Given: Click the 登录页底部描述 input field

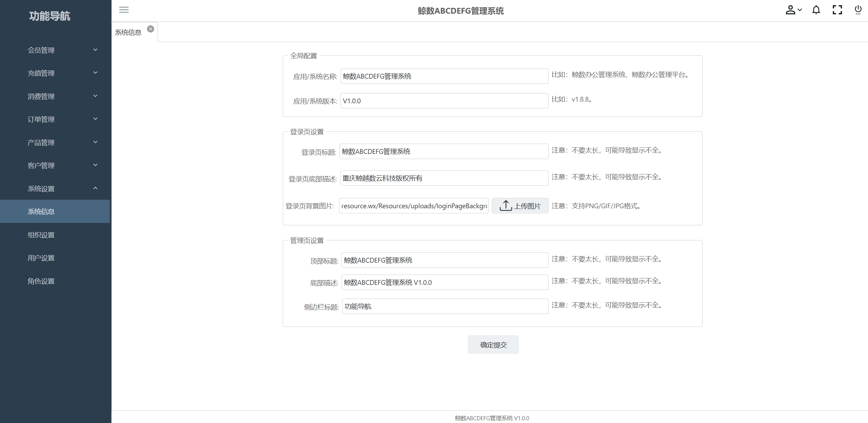Looking at the screenshot, I should coord(444,178).
